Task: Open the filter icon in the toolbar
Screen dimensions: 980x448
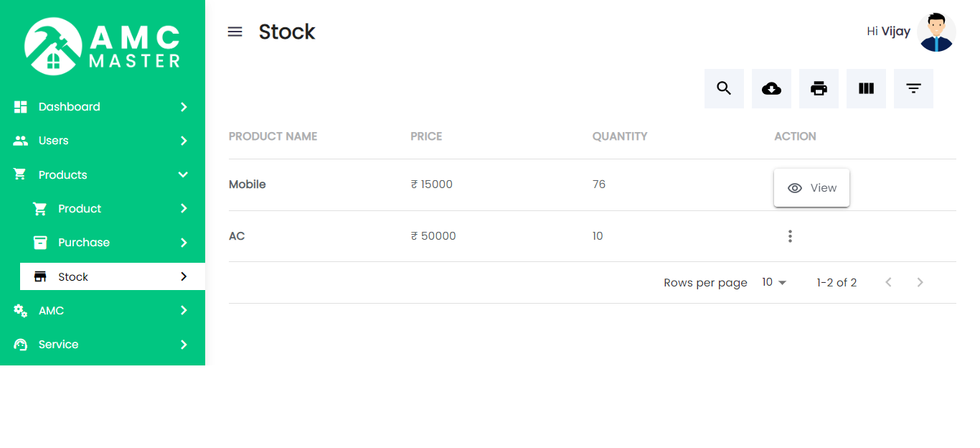Action: coord(913,88)
